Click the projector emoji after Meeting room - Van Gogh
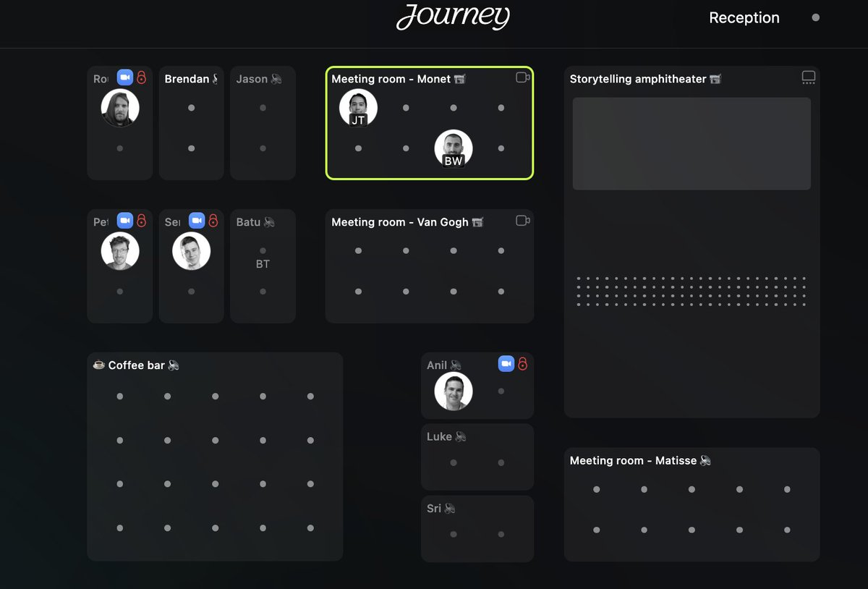 (x=477, y=222)
